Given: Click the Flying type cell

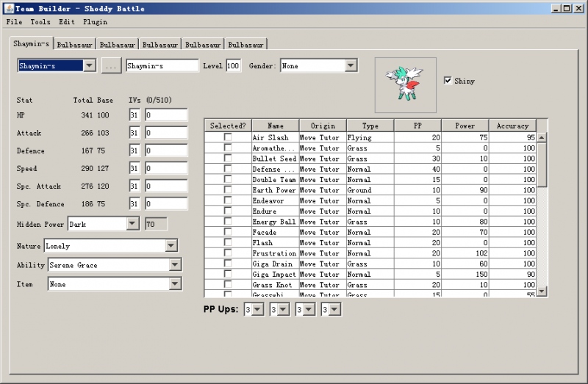Looking at the screenshot, I should pos(370,137).
